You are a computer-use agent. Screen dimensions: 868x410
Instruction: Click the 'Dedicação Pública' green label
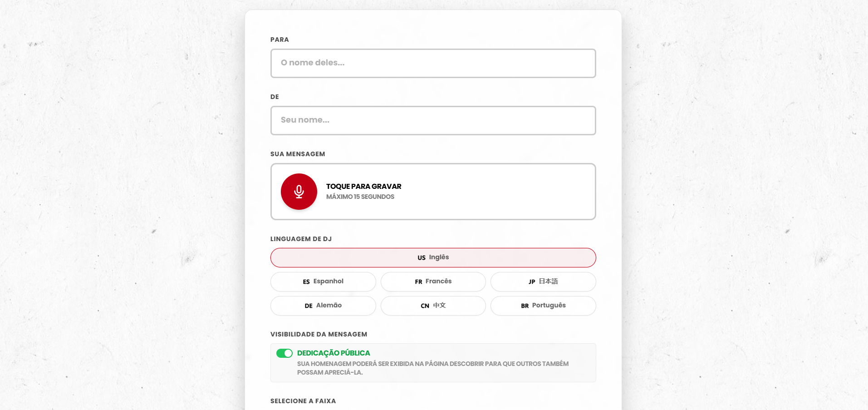click(x=333, y=353)
